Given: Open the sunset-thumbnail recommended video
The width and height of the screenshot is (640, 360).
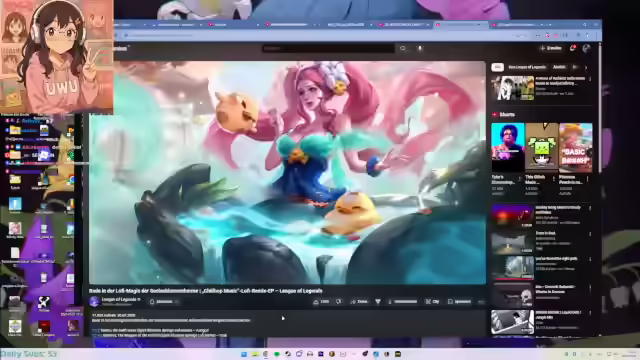Looking at the screenshot, I should point(512,216).
